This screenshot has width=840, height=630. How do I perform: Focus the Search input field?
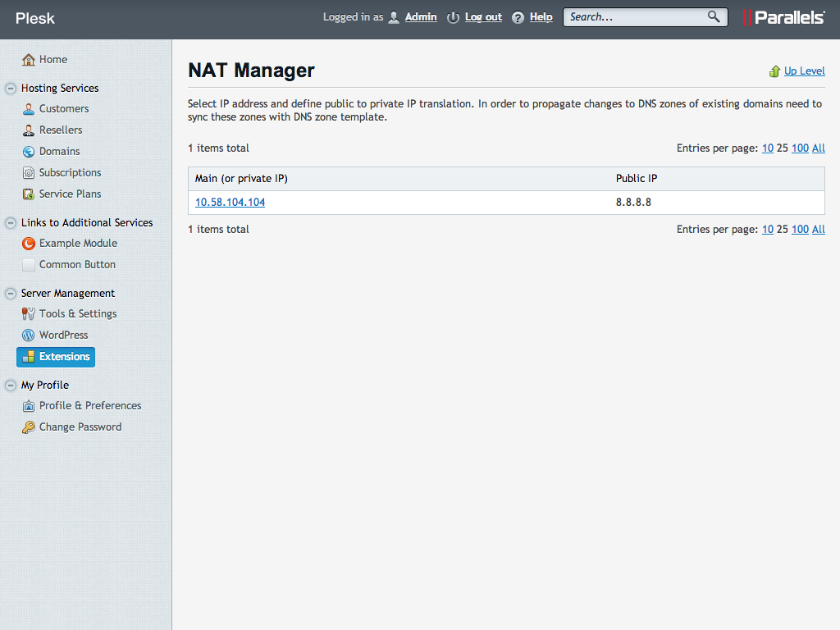tap(633, 17)
